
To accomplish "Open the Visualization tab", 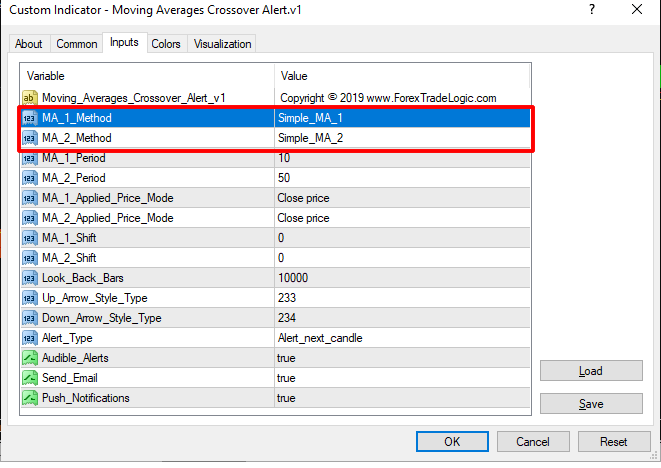I will (223, 44).
